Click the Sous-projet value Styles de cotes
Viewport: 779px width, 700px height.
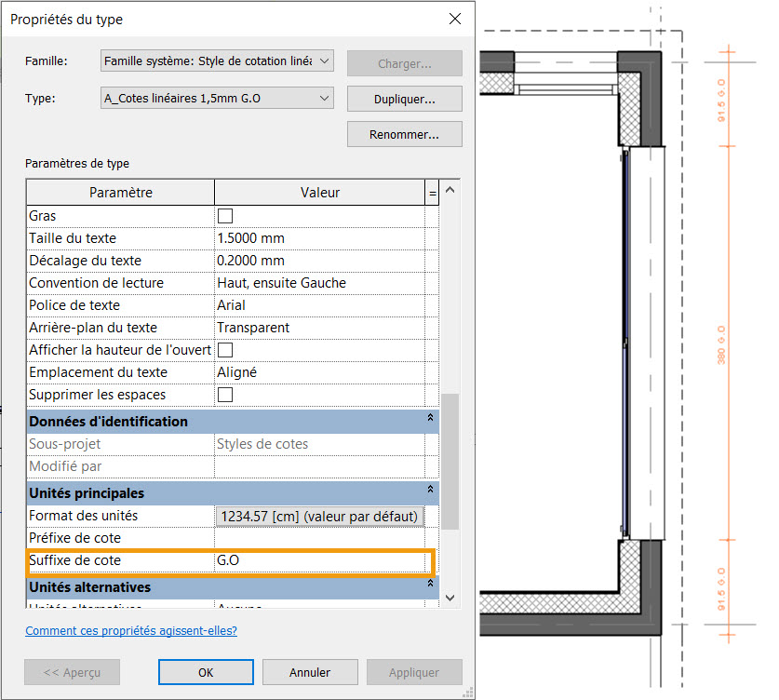[x=319, y=444]
